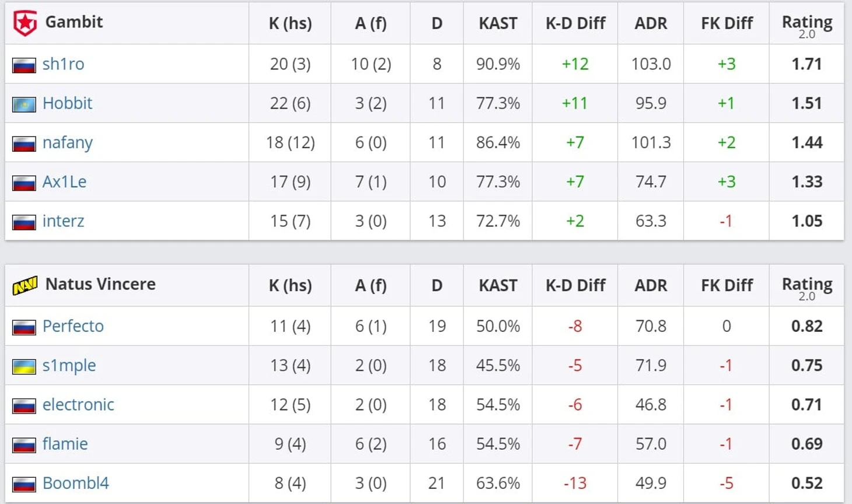Click the Kazakhstan flag next to Hobbit

coord(24,104)
